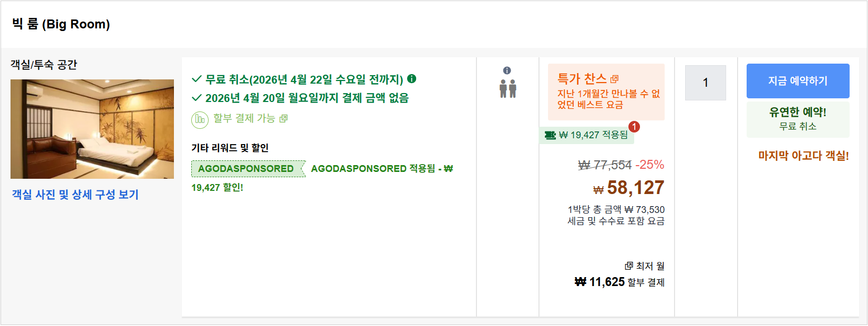Click the crossed-out original price ₩77,554

pos(605,164)
